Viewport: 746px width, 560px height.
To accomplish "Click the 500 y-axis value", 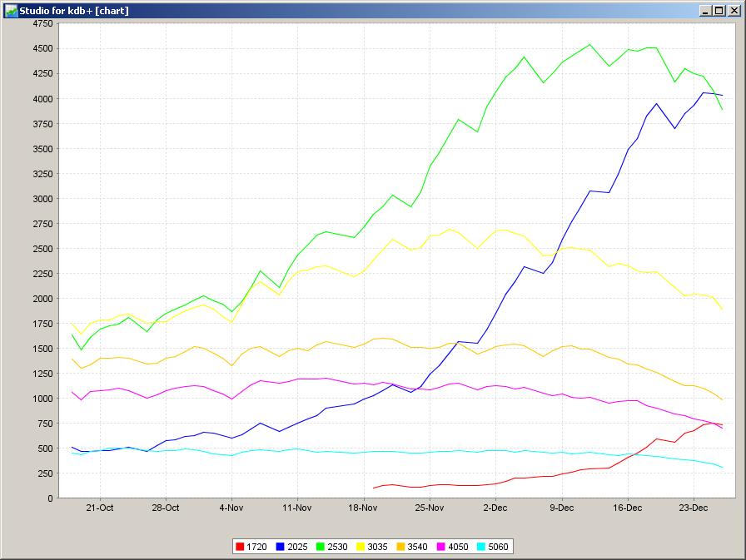I will (45, 448).
